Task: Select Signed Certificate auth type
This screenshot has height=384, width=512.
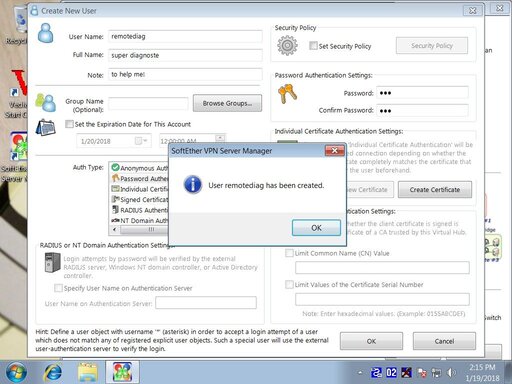Action: pyautogui.click(x=140, y=199)
